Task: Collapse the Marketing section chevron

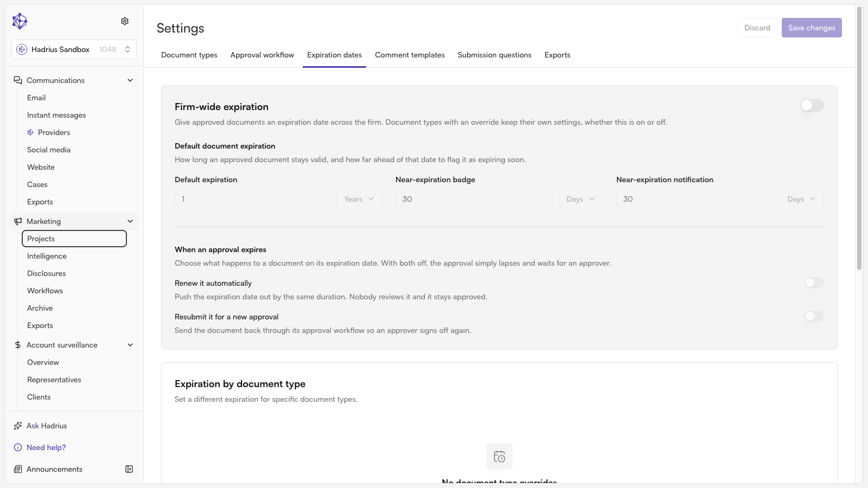Action: 130,221
